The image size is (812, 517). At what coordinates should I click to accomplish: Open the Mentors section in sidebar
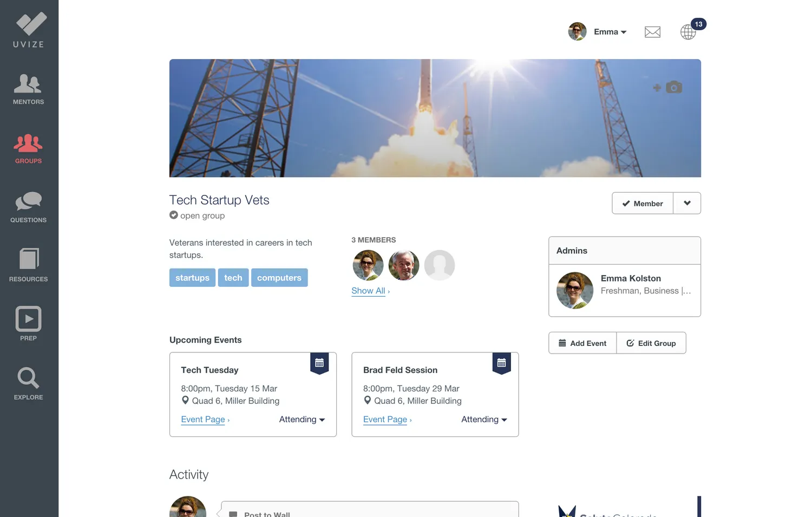pyautogui.click(x=28, y=89)
